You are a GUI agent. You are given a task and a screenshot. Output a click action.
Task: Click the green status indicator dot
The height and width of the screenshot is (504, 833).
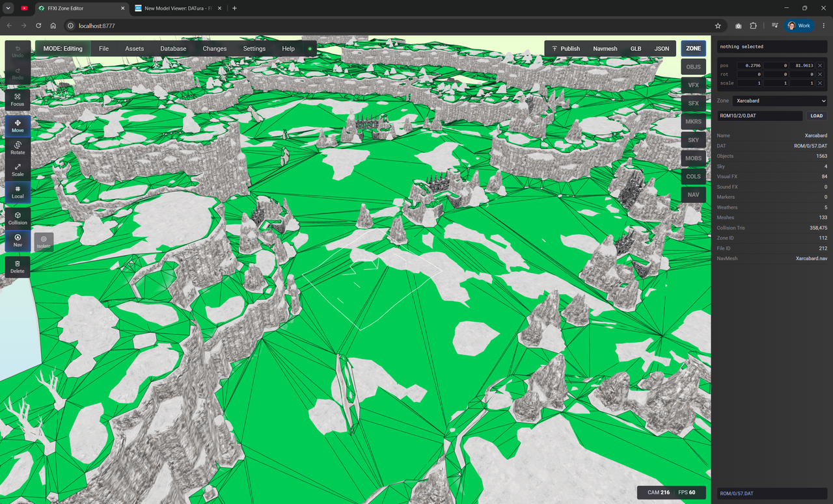coord(310,49)
